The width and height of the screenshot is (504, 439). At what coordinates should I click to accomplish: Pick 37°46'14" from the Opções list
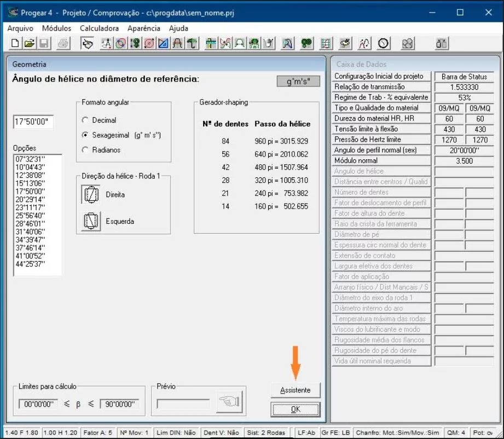[x=30, y=248]
